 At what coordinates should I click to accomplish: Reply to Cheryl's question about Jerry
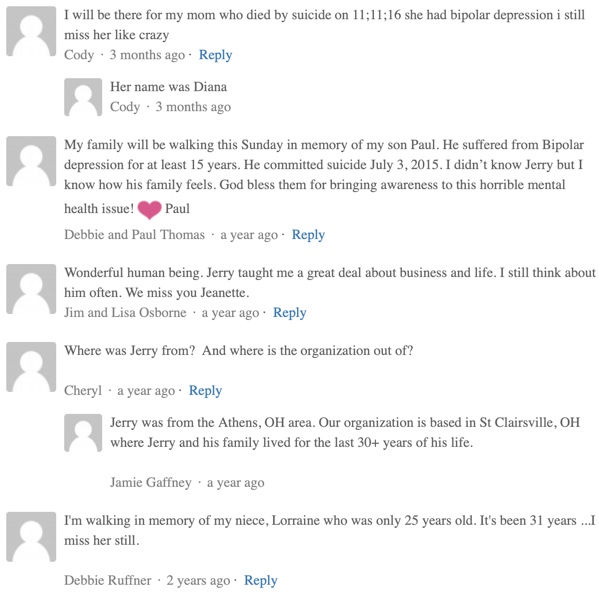click(205, 391)
